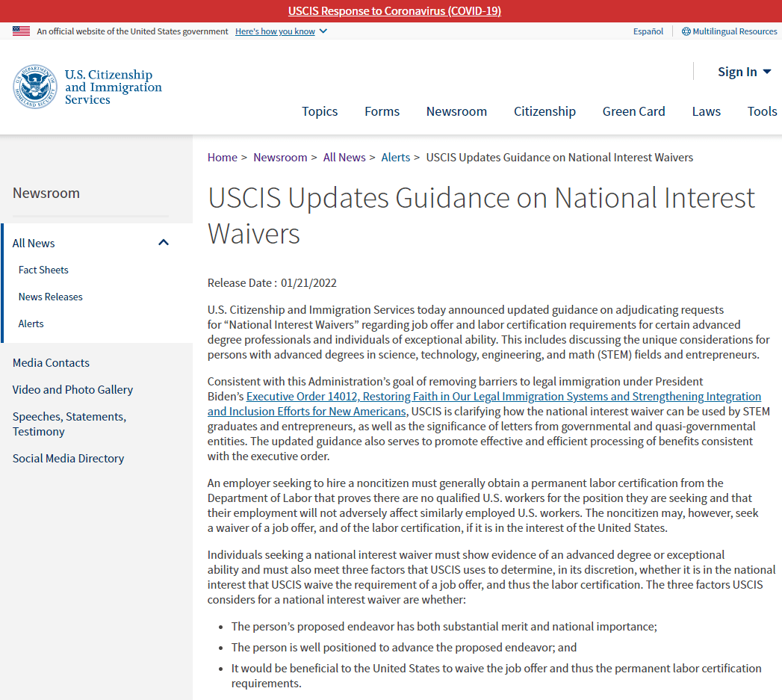Click the USCIS seal logo
782x700 pixels.
point(35,87)
